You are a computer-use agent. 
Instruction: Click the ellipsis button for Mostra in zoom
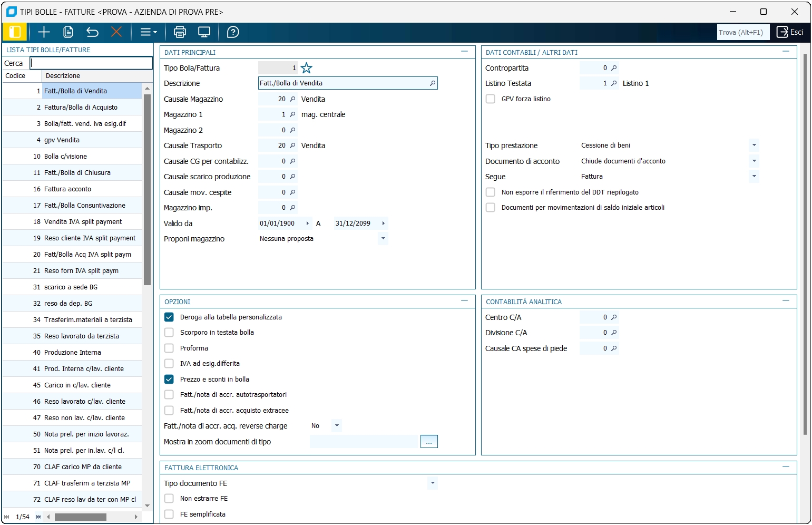[429, 442]
